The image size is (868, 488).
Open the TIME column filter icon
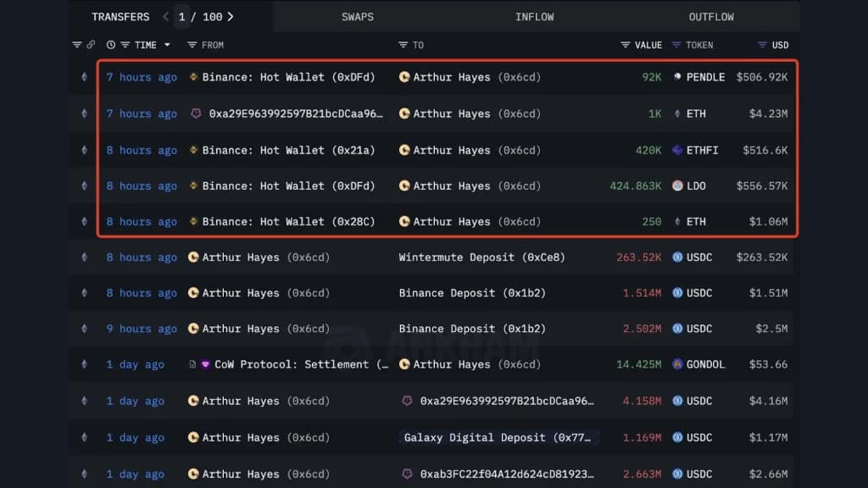pos(125,45)
